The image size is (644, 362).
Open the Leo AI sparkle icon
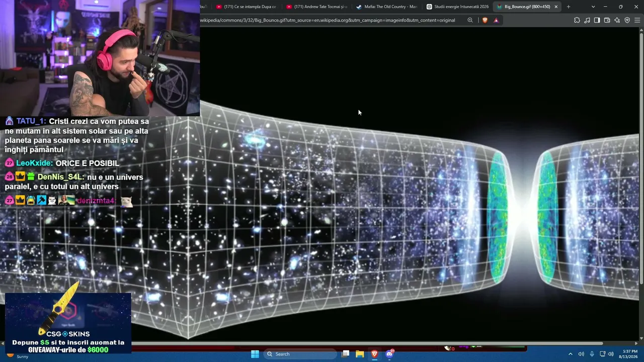point(617,20)
